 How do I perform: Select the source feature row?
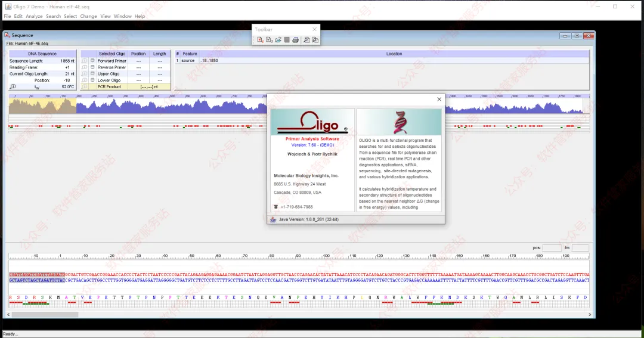coord(382,60)
